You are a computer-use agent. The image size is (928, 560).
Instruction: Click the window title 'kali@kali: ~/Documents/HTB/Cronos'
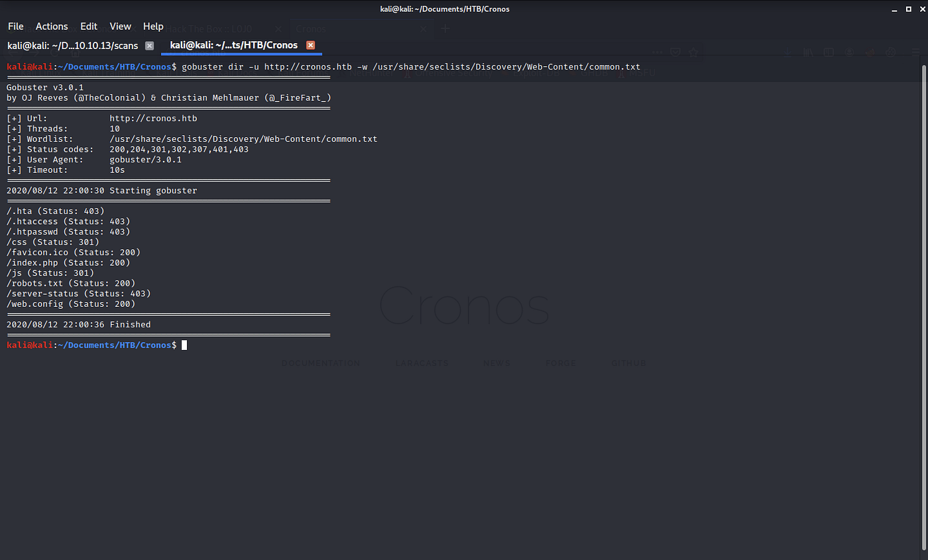coord(445,9)
